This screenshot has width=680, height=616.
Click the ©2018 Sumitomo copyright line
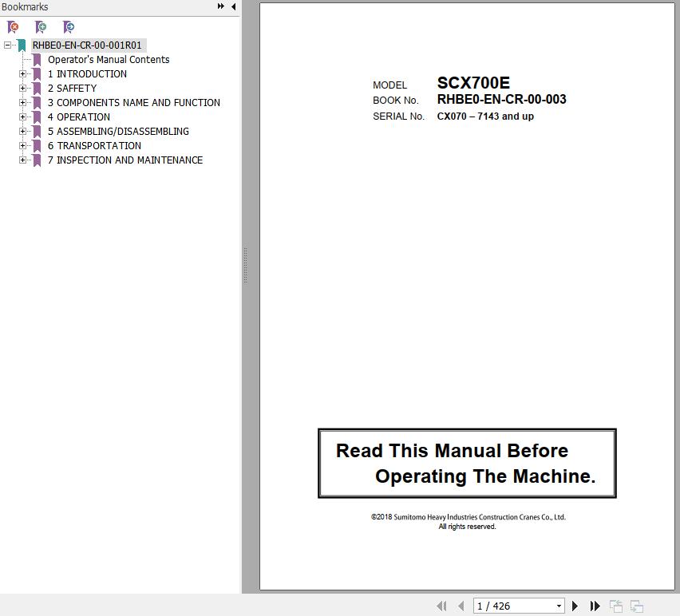[468, 517]
